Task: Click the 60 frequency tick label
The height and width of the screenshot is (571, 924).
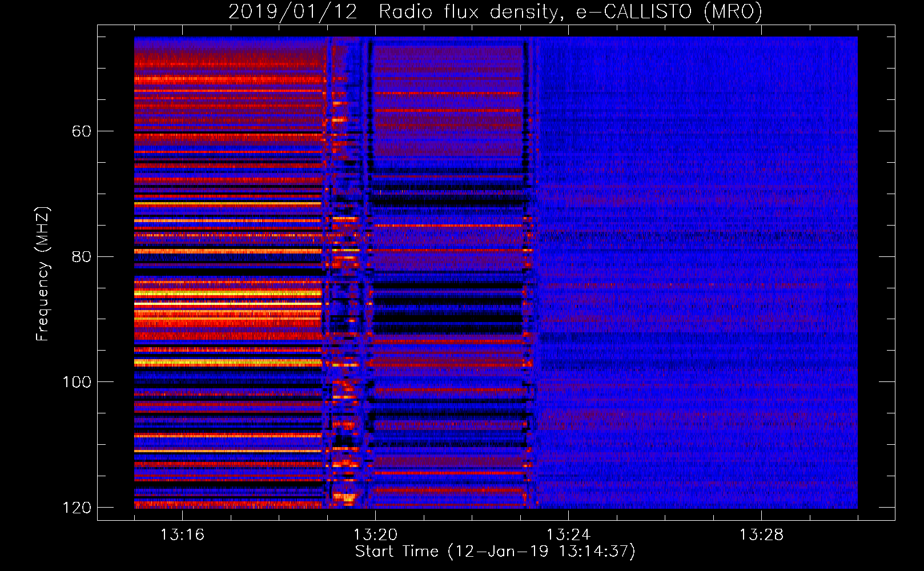Action: pyautogui.click(x=82, y=131)
